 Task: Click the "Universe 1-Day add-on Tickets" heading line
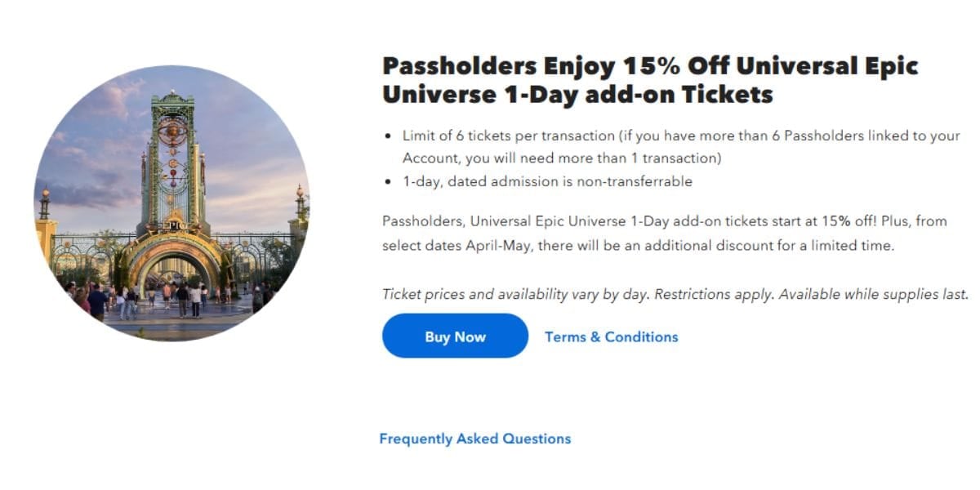pos(577,95)
